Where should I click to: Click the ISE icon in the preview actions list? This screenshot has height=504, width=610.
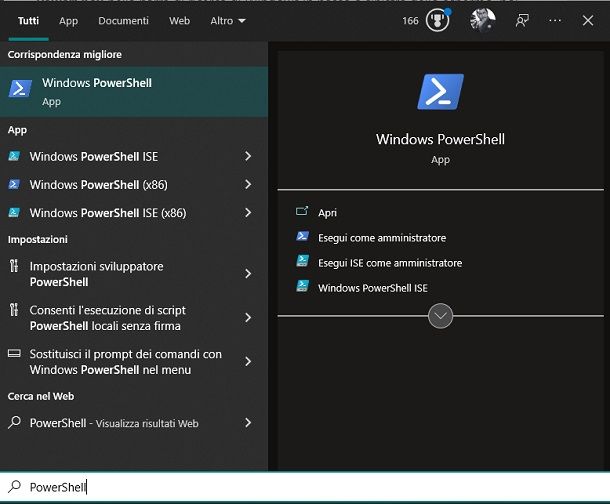click(302, 287)
